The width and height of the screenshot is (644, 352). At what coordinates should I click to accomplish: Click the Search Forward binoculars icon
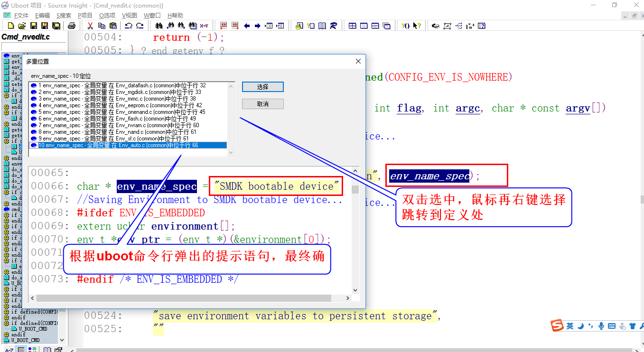click(181, 26)
